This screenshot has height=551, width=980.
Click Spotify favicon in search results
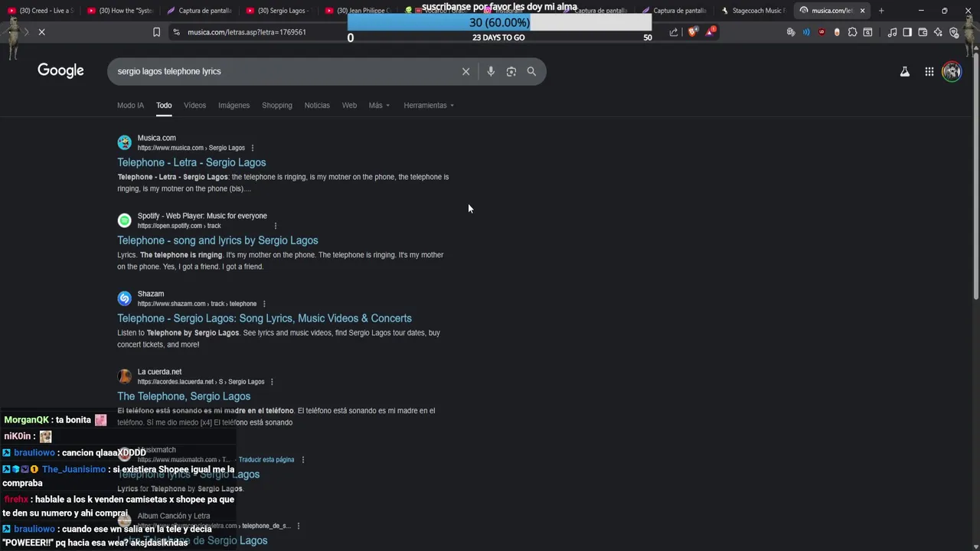tap(124, 220)
